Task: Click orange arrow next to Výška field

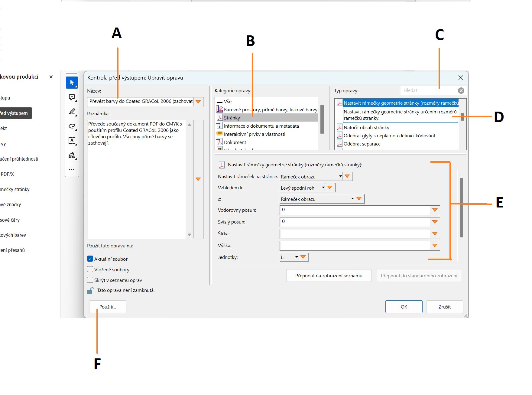Action: tap(435, 246)
